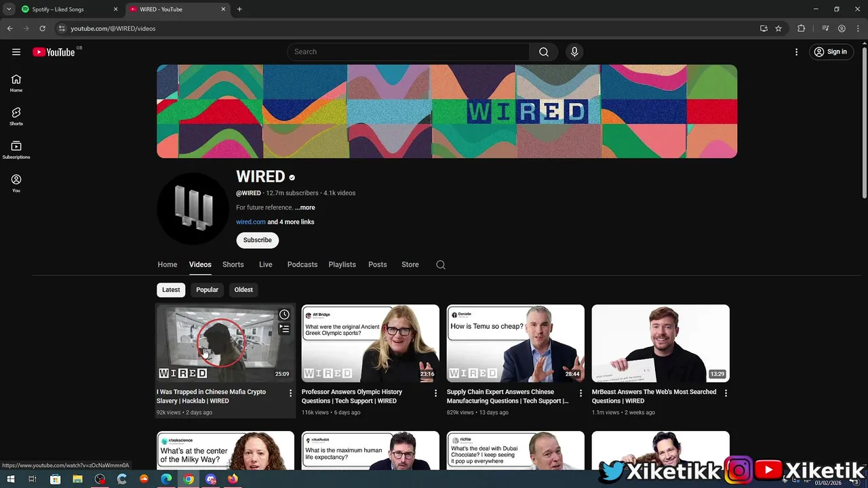868x488 pixels.
Task: Open Chrome three-dot menu
Action: click(857, 28)
